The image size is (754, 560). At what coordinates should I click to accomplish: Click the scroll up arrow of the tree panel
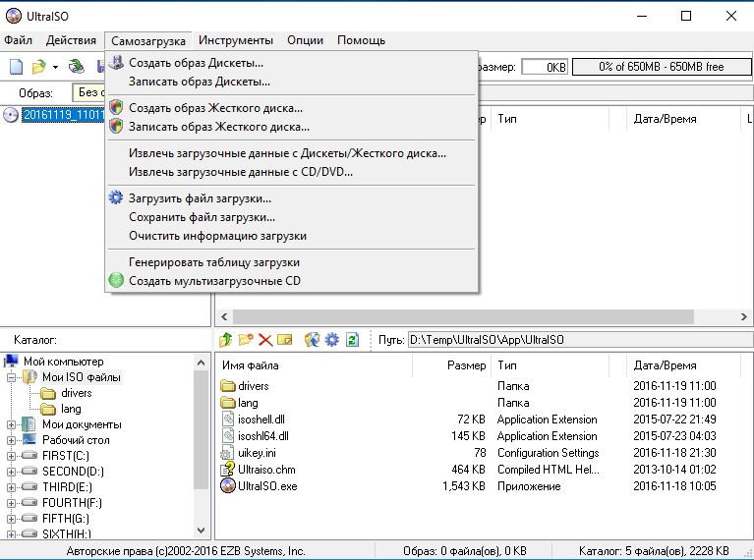click(x=201, y=363)
